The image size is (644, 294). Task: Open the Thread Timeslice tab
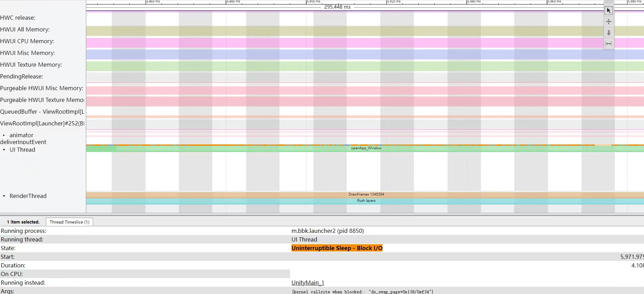[x=69, y=222]
